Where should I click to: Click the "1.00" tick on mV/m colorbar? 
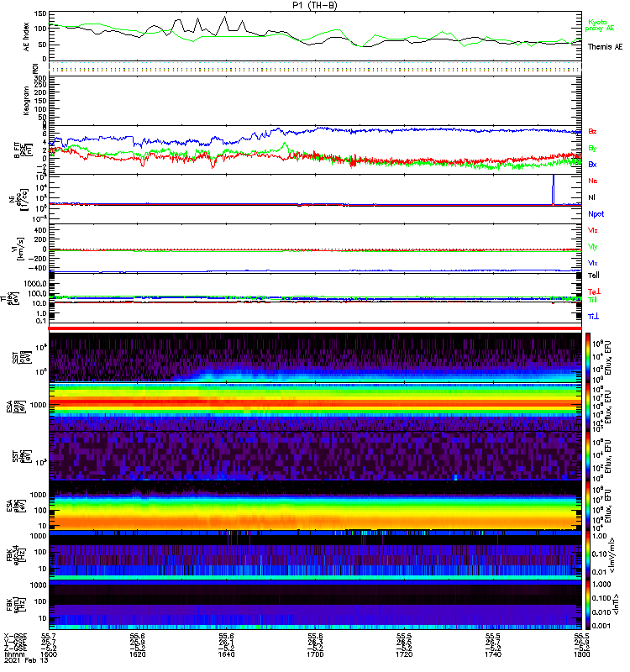(600, 536)
